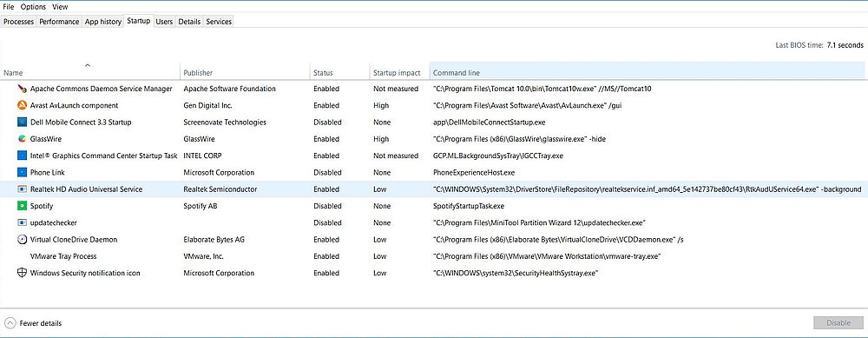868x338 pixels.
Task: Click the GlassWire colorful icon
Action: 23,139
